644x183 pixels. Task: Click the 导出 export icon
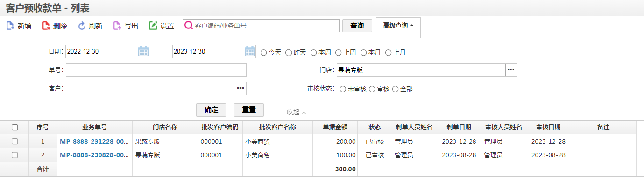(x=118, y=26)
